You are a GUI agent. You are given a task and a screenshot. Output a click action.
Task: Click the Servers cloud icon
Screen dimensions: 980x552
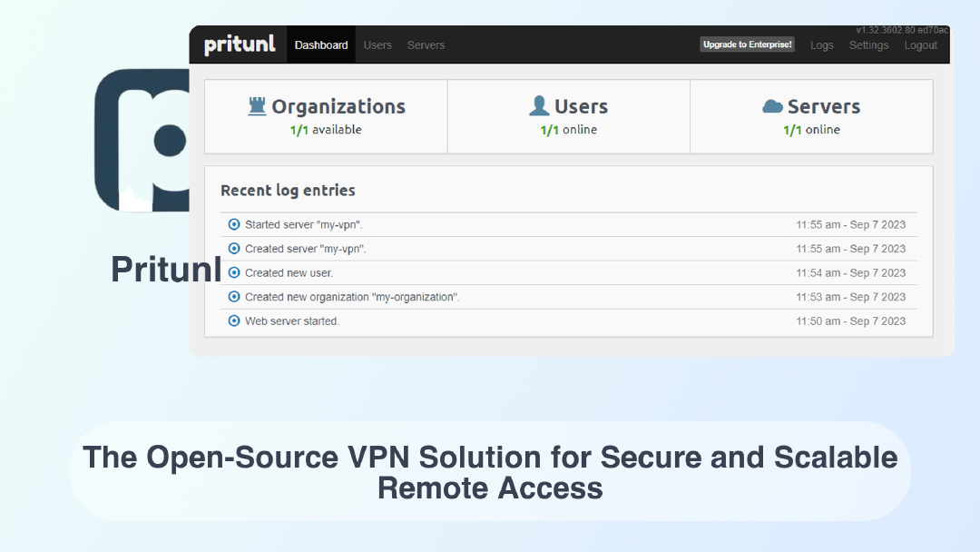(772, 106)
